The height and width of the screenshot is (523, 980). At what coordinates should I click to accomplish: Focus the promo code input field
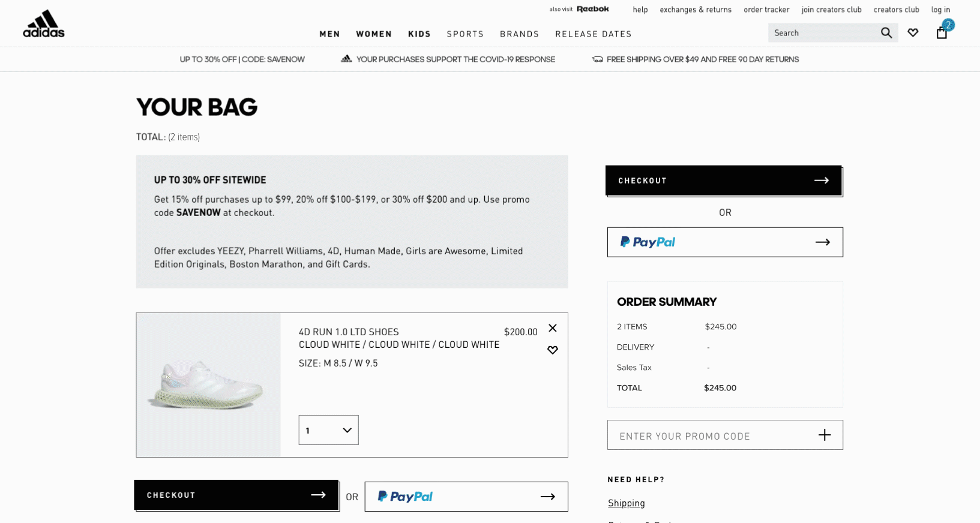(708, 436)
